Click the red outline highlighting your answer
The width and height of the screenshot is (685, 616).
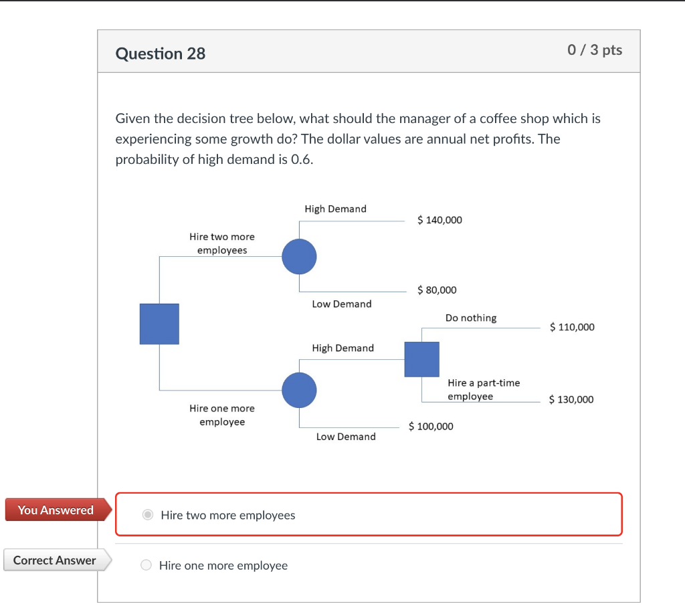point(368,495)
